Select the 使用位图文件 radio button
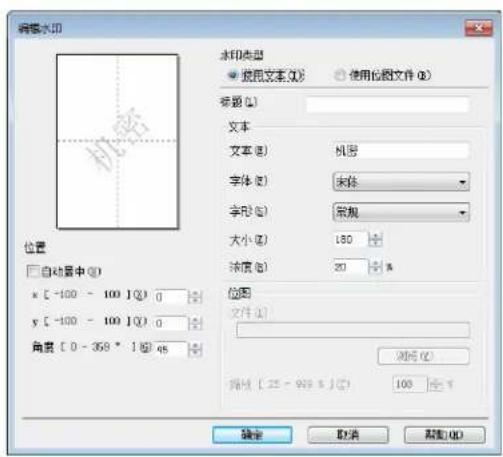 (340, 75)
